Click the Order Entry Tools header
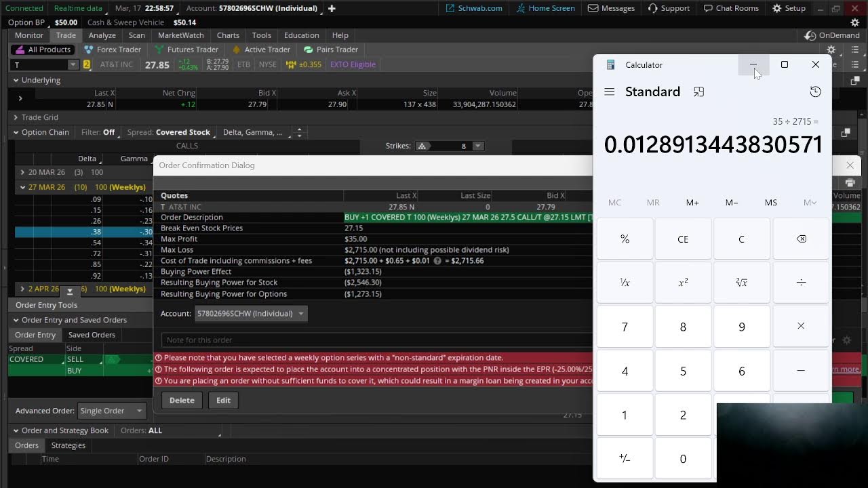868x488 pixels. (x=46, y=305)
